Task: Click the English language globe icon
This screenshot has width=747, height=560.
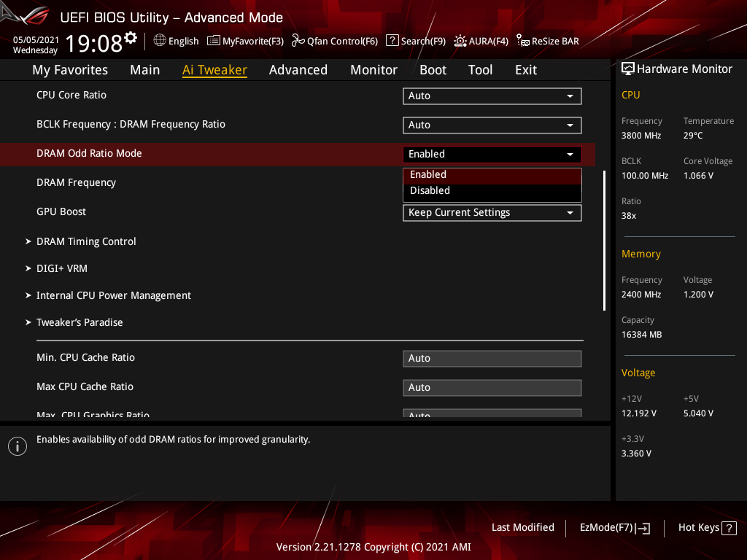Action: tap(160, 41)
